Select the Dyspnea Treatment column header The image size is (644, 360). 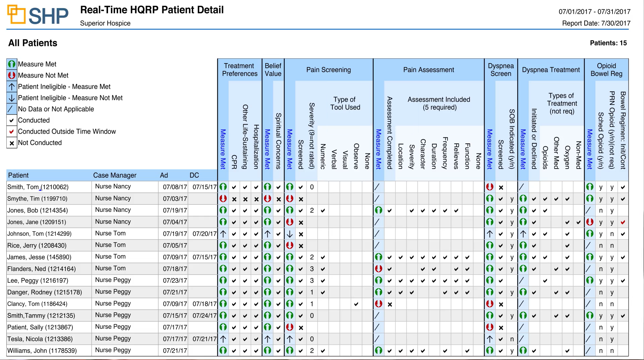551,70
